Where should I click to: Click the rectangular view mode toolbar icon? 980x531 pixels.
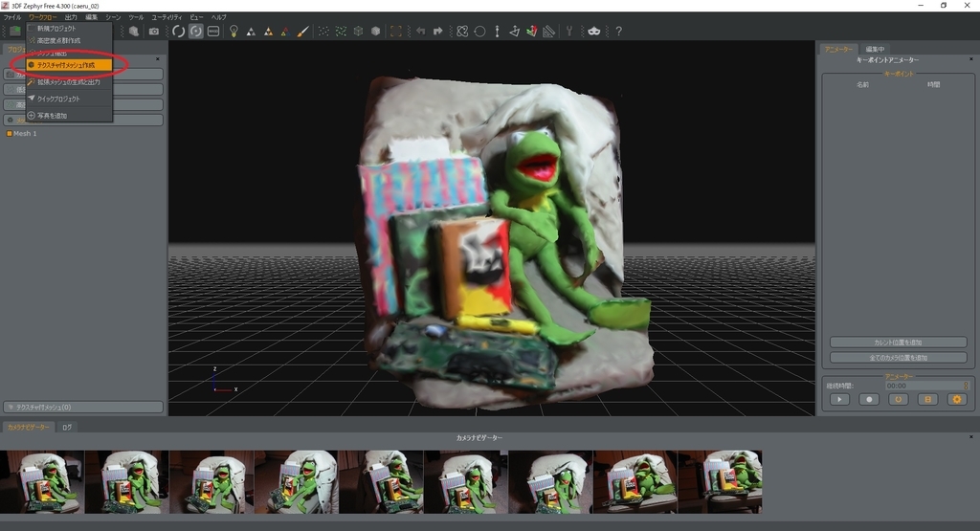[x=213, y=32]
